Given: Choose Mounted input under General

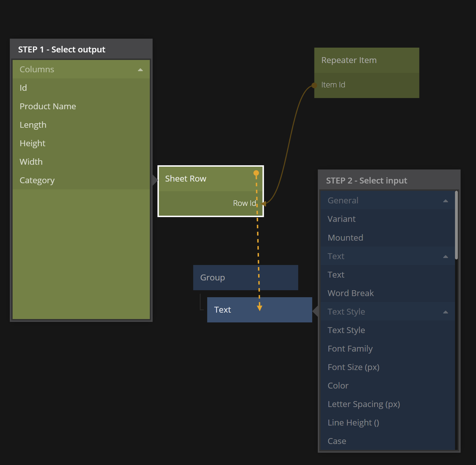Looking at the screenshot, I should (345, 238).
